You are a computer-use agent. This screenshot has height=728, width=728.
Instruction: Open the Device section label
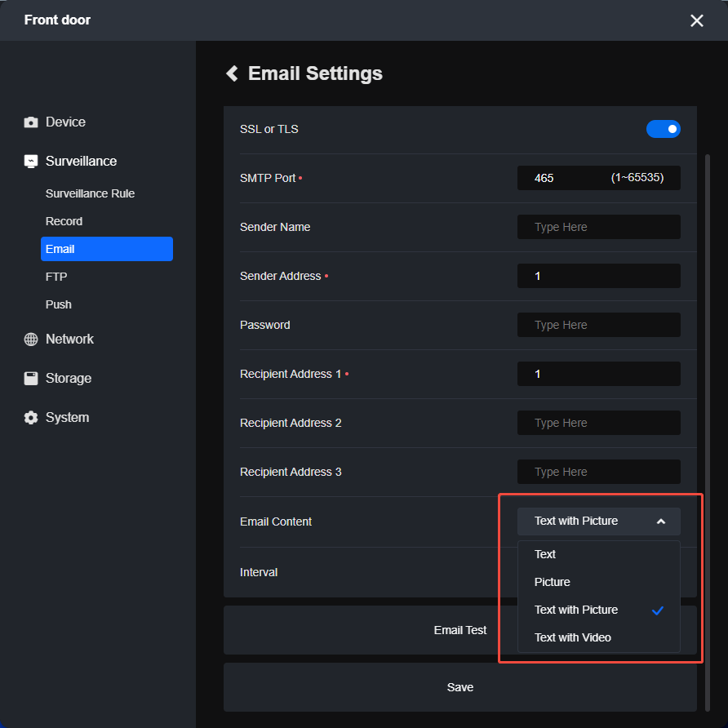(x=65, y=122)
